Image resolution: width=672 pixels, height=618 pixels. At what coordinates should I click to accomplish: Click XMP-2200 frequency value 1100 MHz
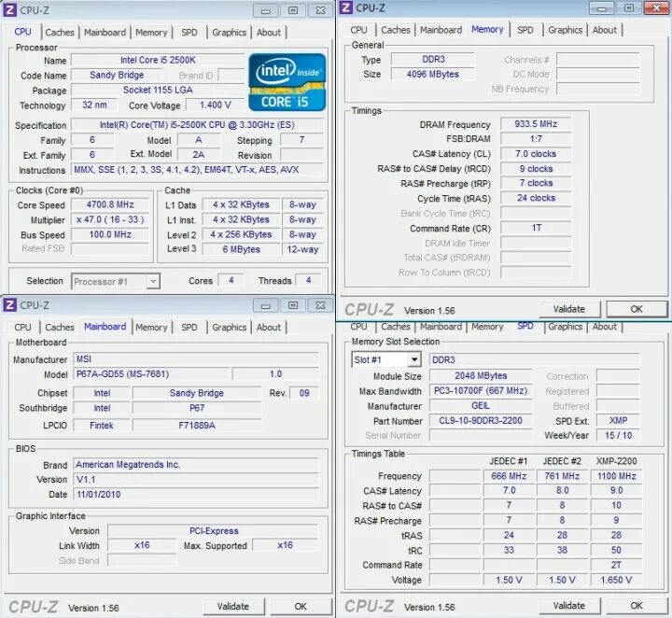pyautogui.click(x=616, y=476)
